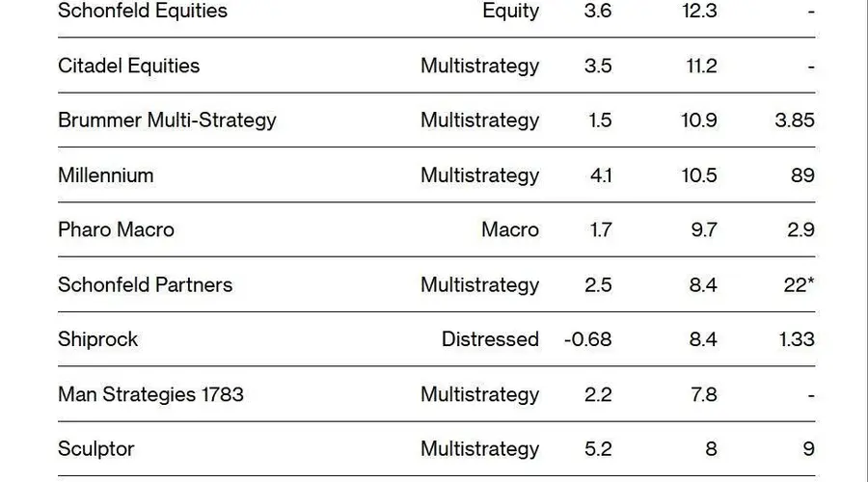The image size is (868, 482).
Task: Click the 5.2 value in Sculptor row
Action: pos(598,449)
